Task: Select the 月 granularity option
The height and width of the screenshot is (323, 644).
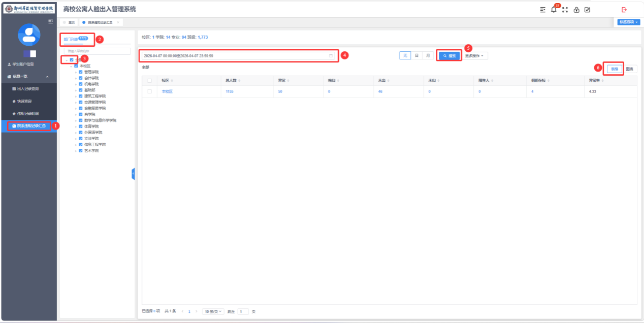Action: [x=428, y=56]
